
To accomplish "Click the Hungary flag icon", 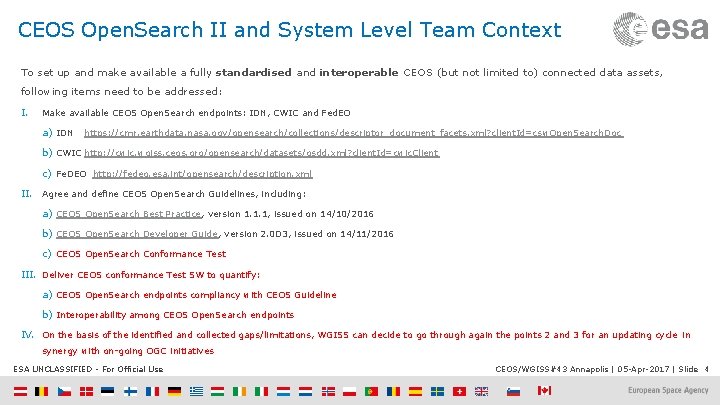I will (x=217, y=391).
